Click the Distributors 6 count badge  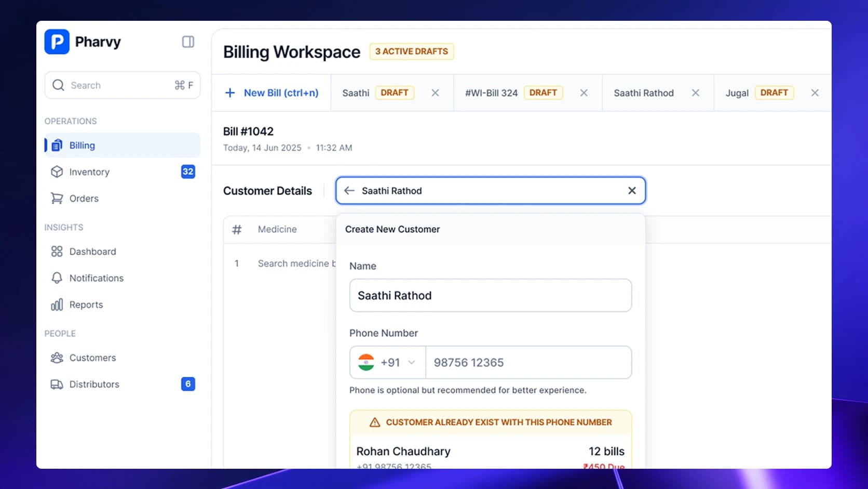tap(188, 384)
